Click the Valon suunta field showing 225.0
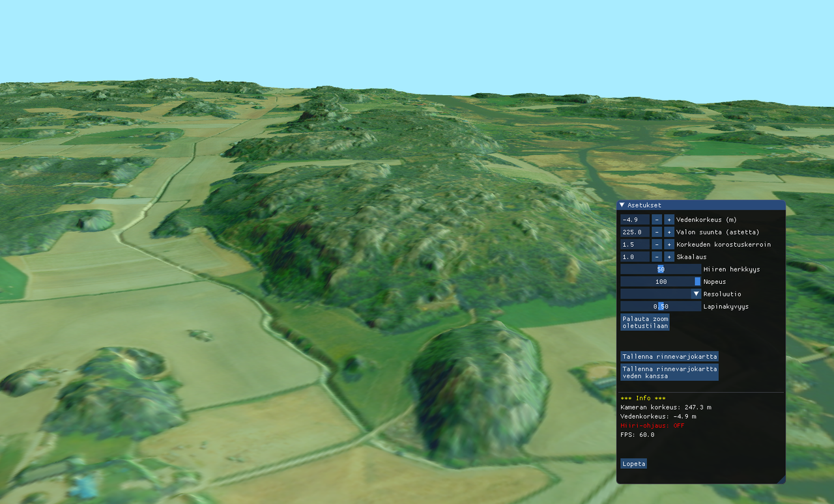This screenshot has height=504, width=834. [x=635, y=232]
